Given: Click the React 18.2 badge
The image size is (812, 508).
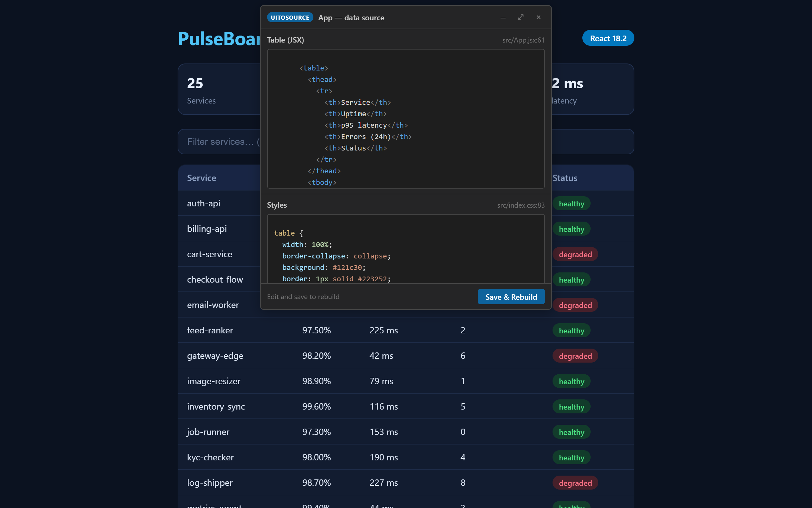Looking at the screenshot, I should coord(608,38).
